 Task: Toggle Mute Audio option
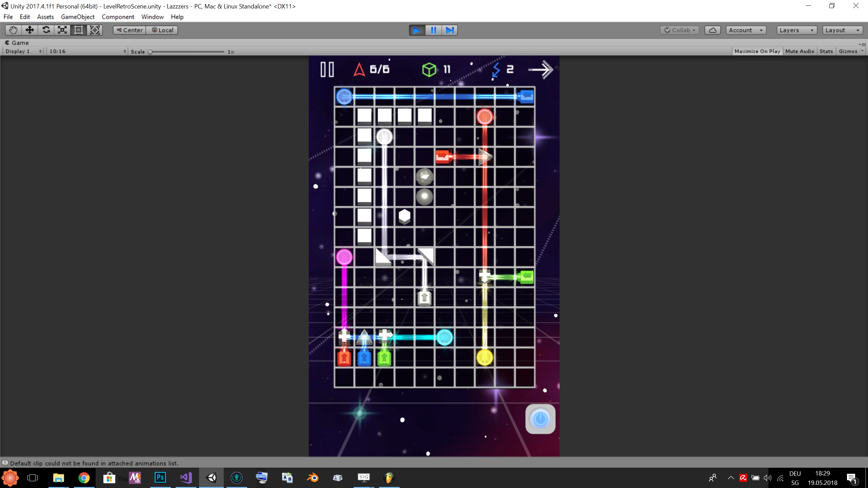(800, 51)
